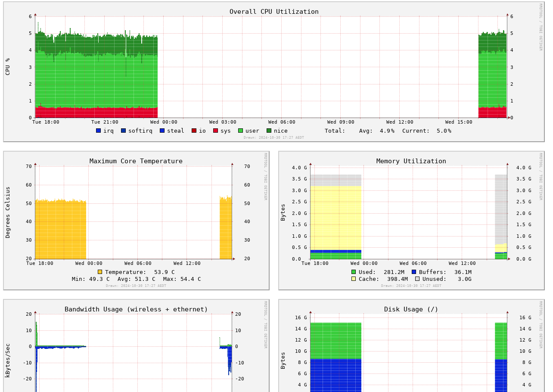Image resolution: width=553 pixels, height=392 pixels.
Task: Click the Wed 00:00 label on CPU graph
Action: [164, 122]
